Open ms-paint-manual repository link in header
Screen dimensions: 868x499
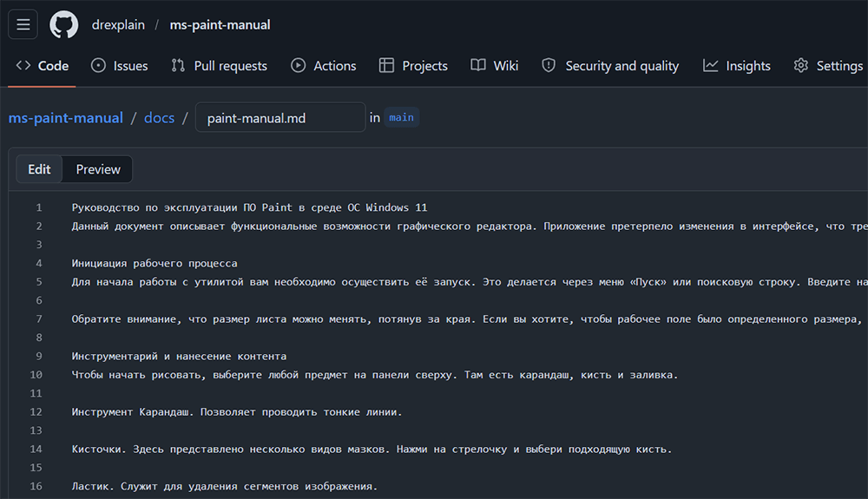220,25
